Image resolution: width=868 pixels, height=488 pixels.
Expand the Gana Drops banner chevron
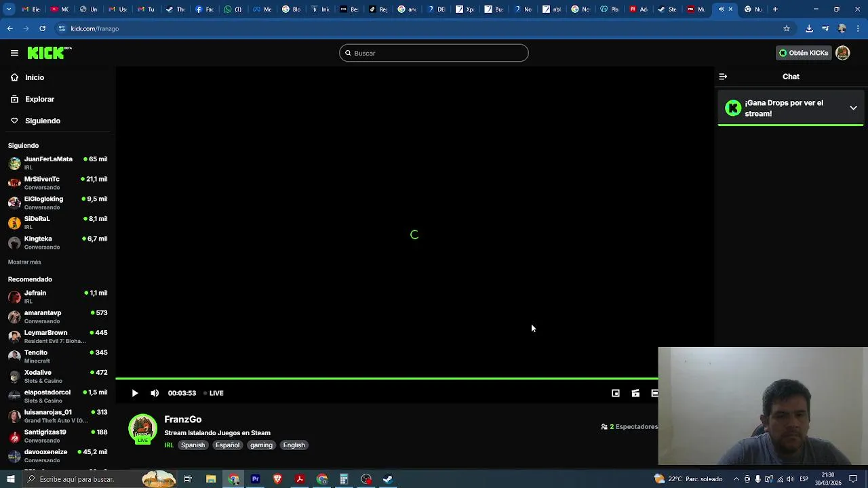pos(853,108)
